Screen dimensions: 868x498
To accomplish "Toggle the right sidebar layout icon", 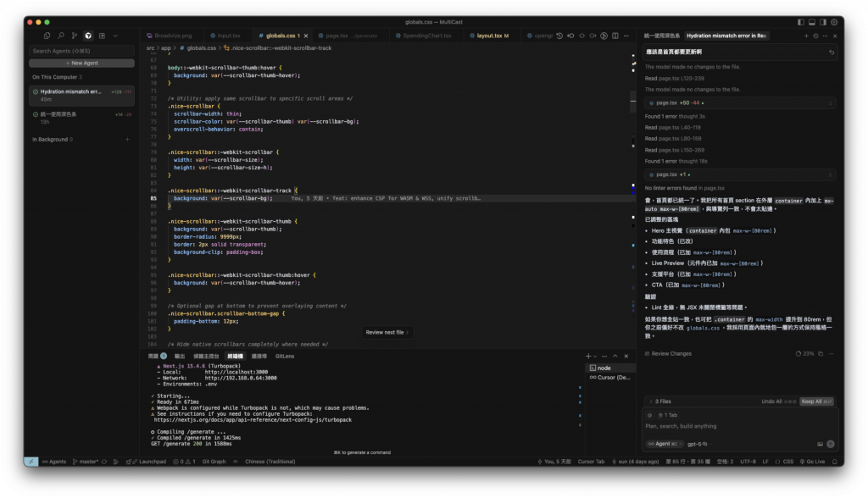I will point(822,22).
